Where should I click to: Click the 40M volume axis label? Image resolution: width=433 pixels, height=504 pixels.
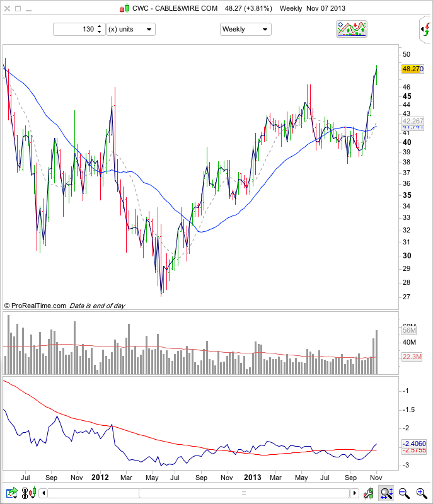[x=409, y=342]
